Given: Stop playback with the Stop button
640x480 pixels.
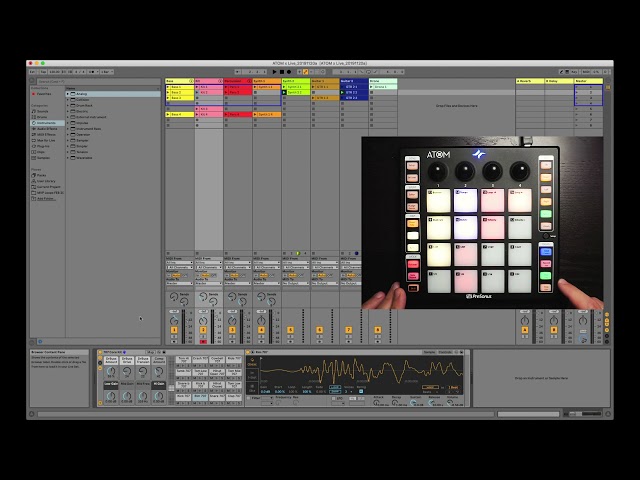Looking at the screenshot, I should [282, 72].
